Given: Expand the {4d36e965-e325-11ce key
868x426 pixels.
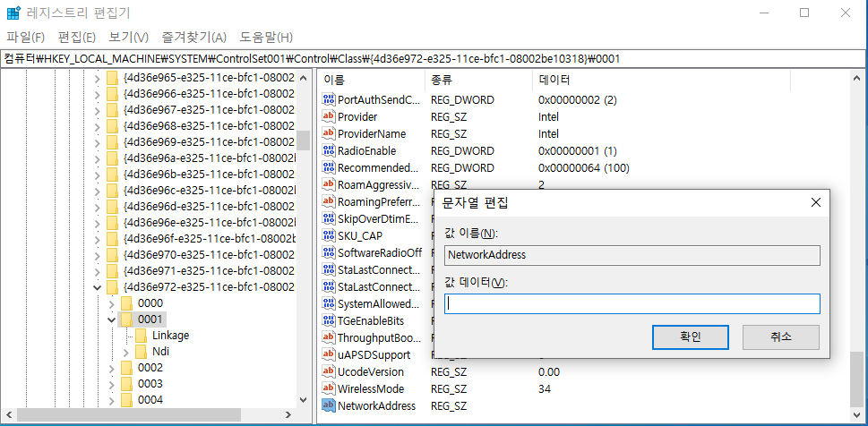Looking at the screenshot, I should pos(98,78).
